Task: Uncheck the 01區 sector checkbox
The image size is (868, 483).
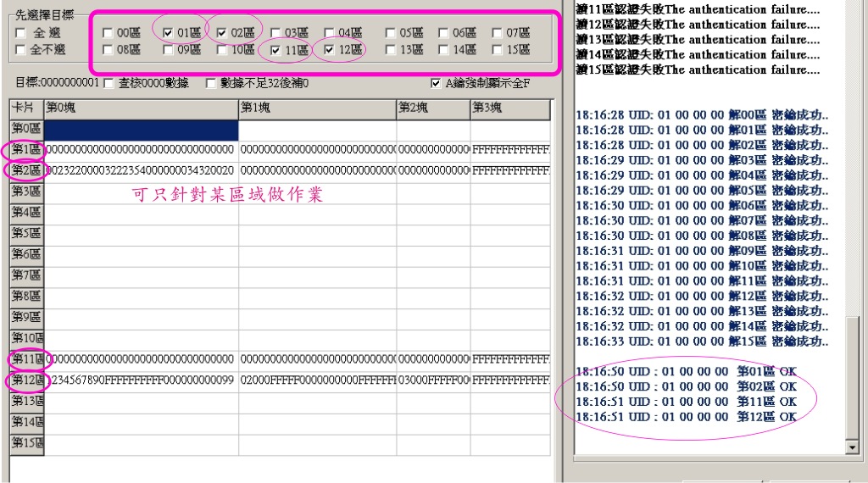Action: click(x=168, y=33)
